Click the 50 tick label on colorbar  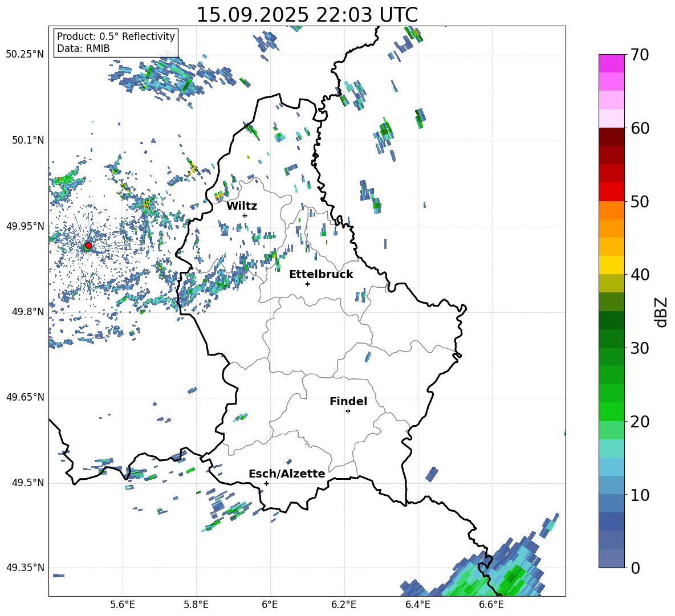640,202
